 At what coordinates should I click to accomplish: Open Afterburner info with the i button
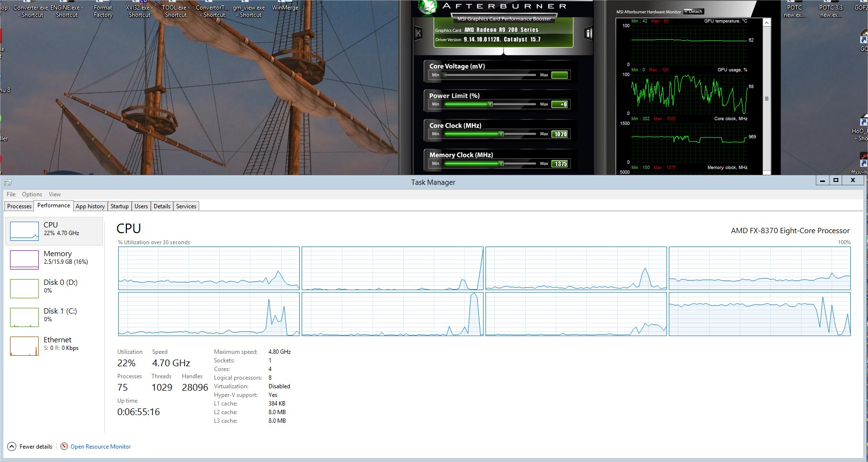589,34
